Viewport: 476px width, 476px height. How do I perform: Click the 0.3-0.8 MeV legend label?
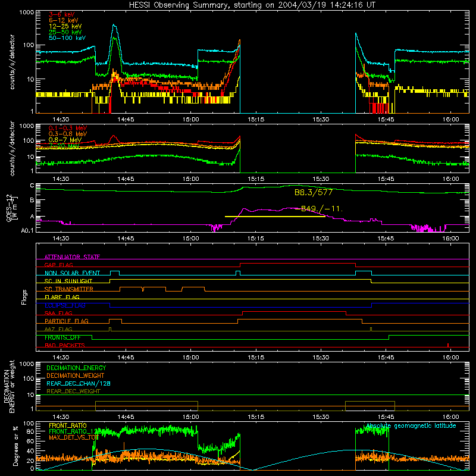pyautogui.click(x=68, y=134)
